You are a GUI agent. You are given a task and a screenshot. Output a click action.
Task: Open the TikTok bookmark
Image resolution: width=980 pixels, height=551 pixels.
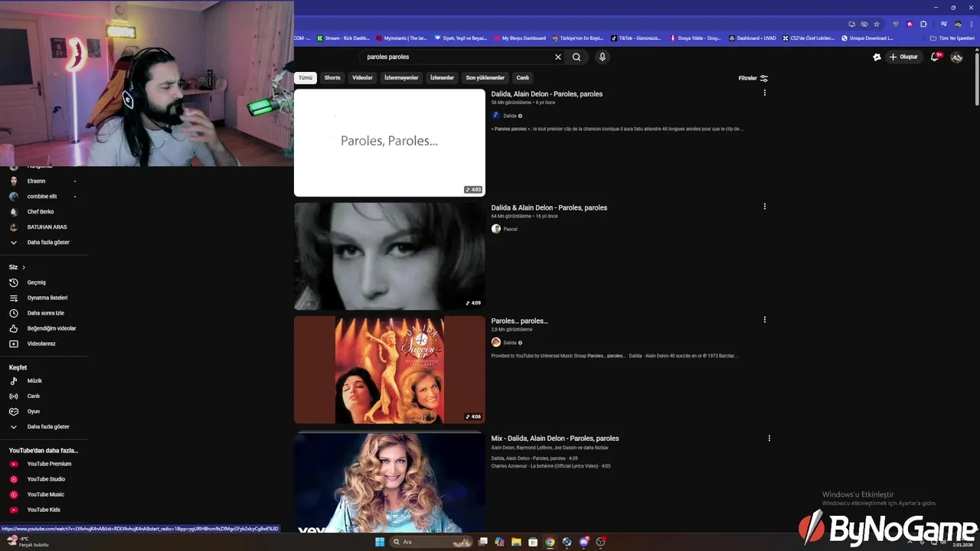click(x=636, y=38)
